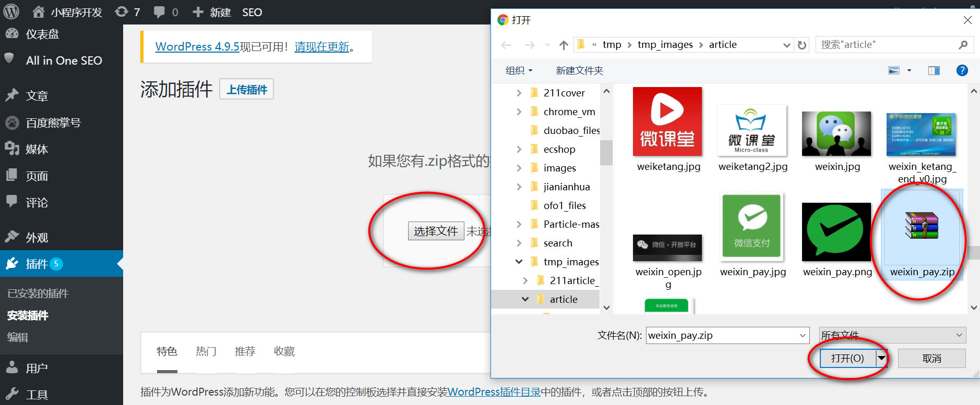980x405 pixels.
Task: Switch to the 推荐 tab
Action: pos(245,351)
